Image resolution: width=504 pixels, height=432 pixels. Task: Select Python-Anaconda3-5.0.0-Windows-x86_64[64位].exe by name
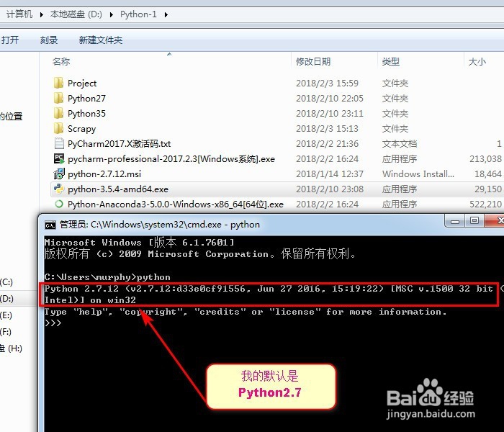tap(176, 204)
